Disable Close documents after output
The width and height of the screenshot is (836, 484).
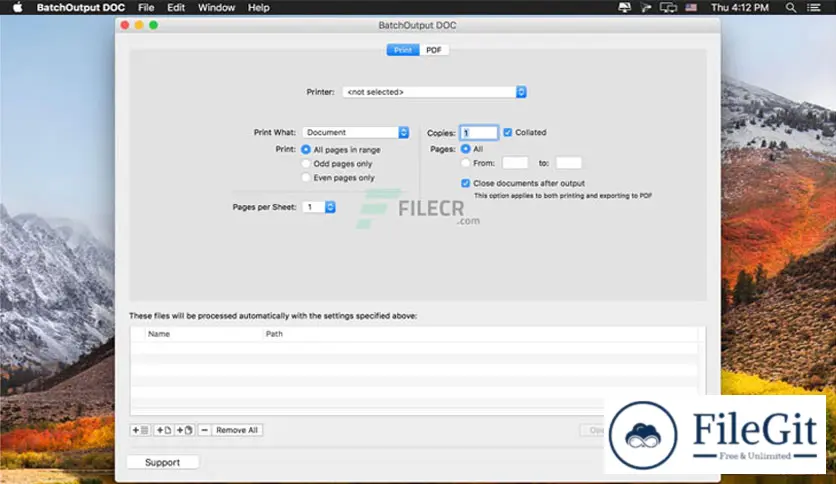[466, 183]
